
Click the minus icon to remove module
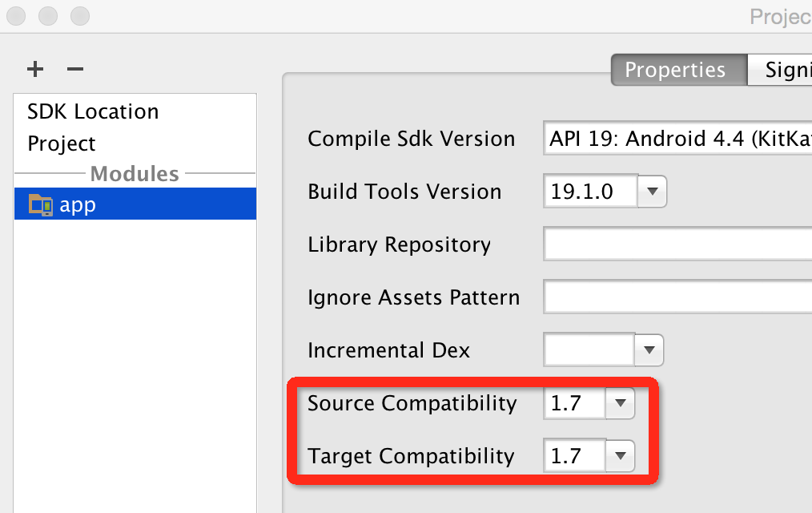click(75, 70)
